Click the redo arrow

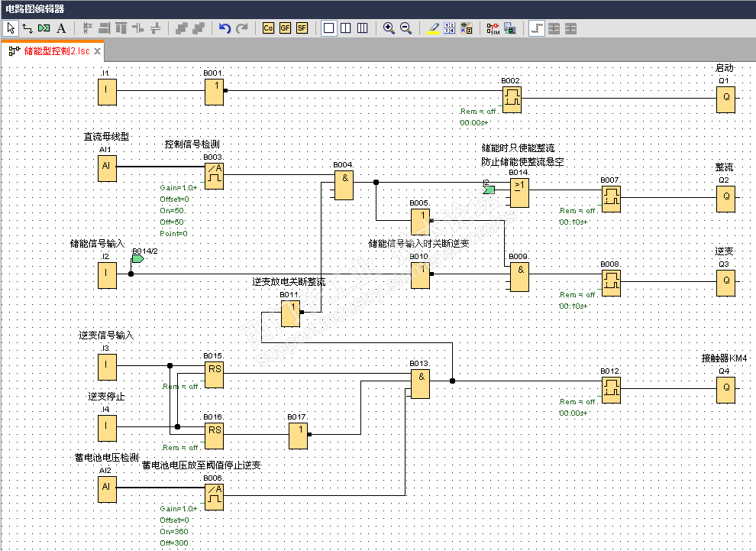click(x=241, y=28)
